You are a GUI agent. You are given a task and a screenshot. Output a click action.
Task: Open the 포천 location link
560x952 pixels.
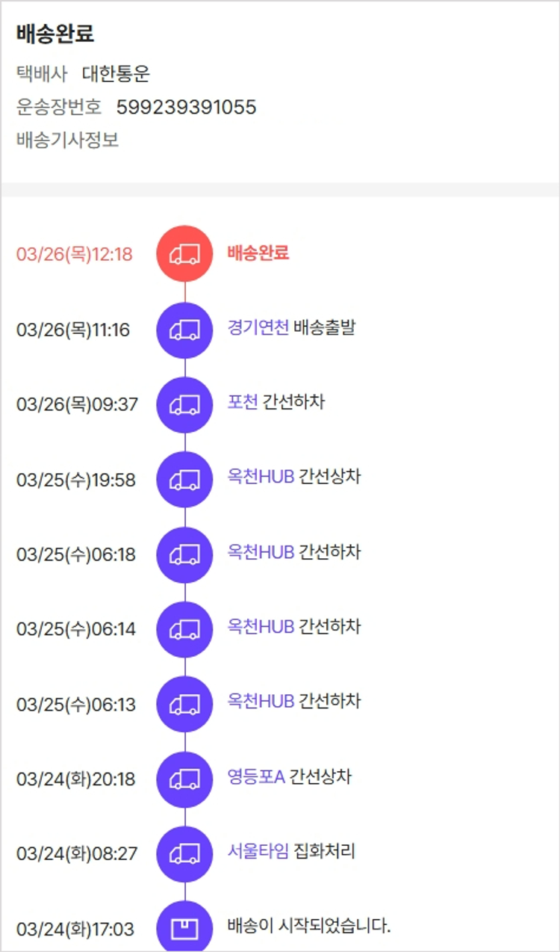(x=243, y=402)
